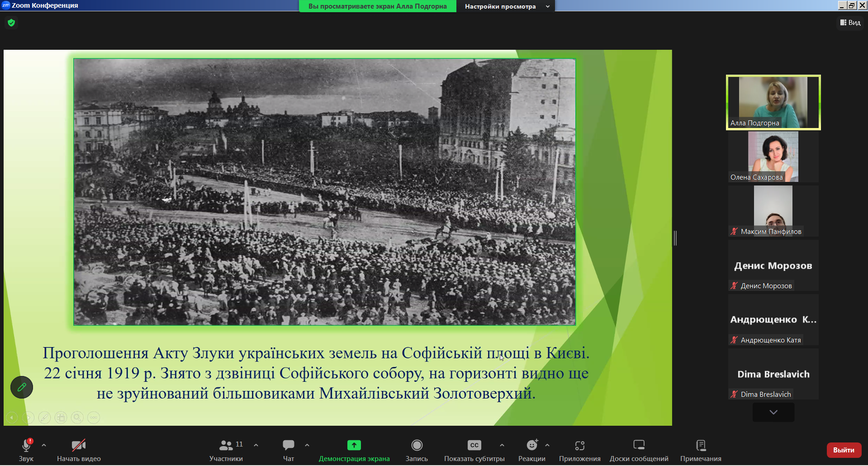Open the Вид view layout menu
This screenshot has width=868, height=466.
click(x=850, y=23)
